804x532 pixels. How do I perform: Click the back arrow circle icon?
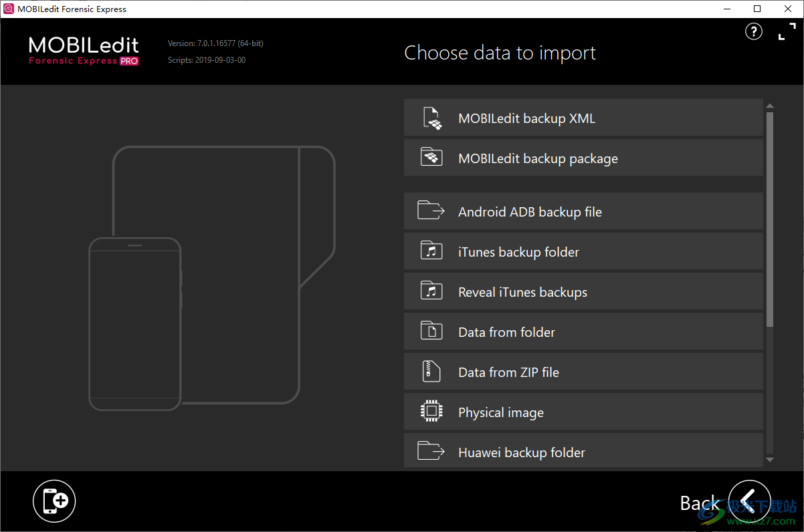[x=750, y=501]
